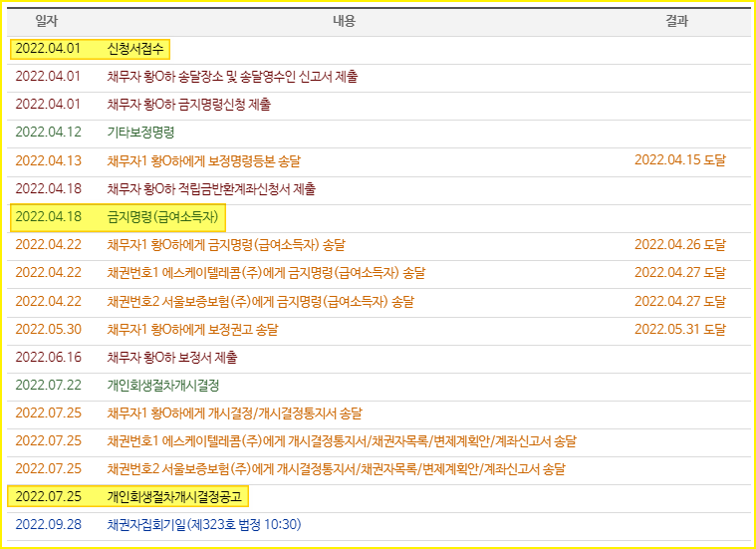The image size is (756, 549).
Task: Click 채무자 황O하 금지명령신청 제출 entry
Action: tap(189, 105)
